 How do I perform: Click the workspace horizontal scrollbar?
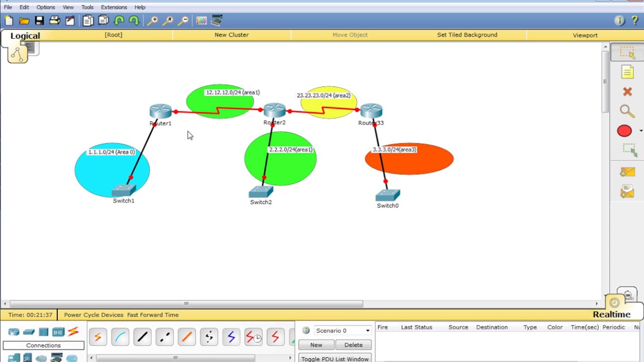click(x=186, y=304)
